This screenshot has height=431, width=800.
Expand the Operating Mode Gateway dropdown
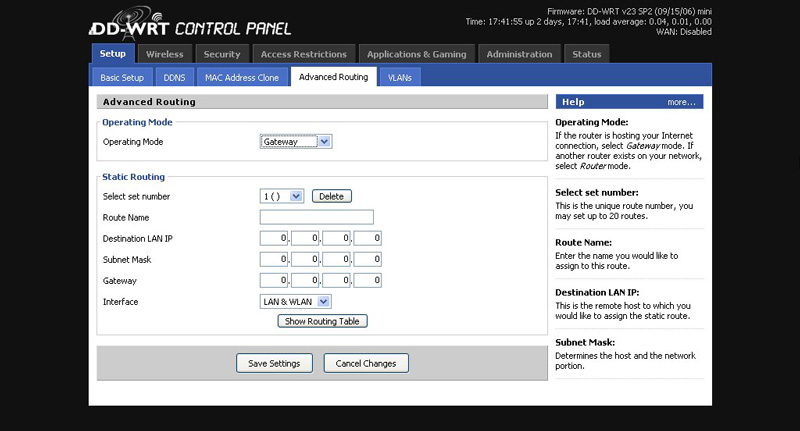296,142
